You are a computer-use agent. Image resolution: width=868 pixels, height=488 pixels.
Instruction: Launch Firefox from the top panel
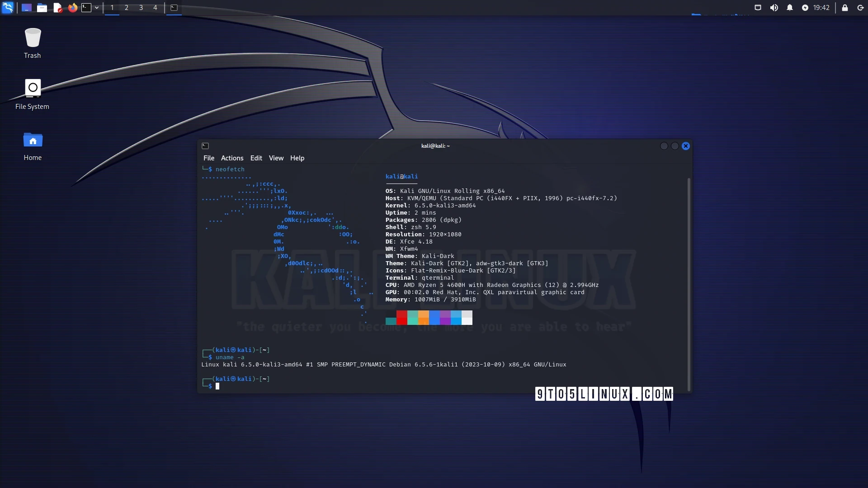tap(72, 8)
